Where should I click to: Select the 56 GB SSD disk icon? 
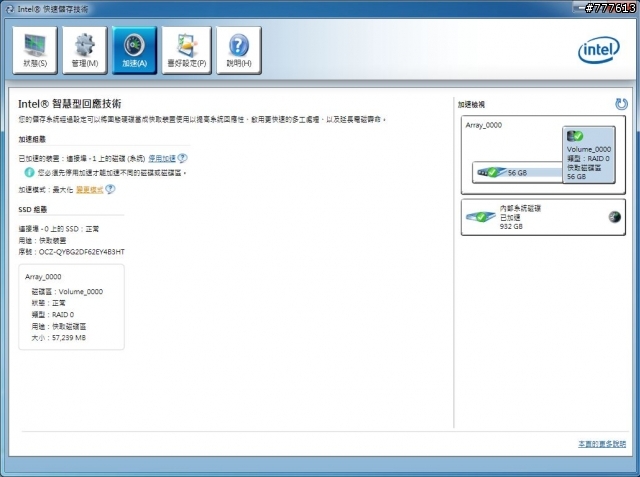(491, 172)
